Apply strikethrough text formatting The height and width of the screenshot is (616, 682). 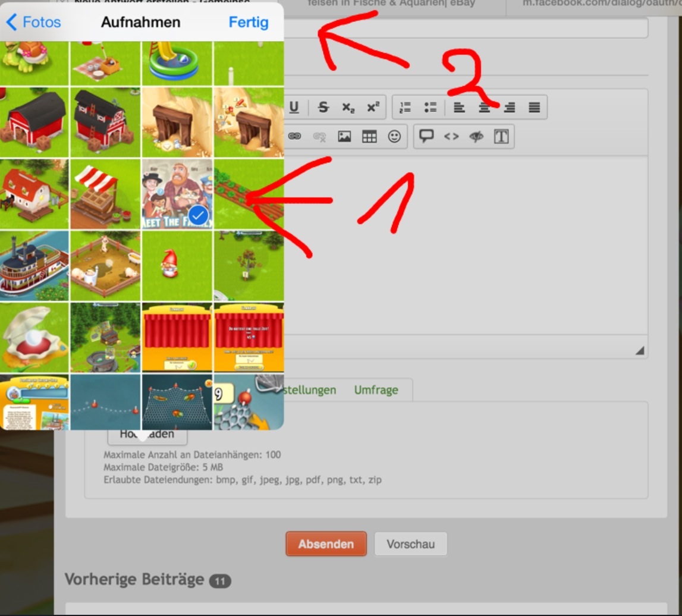pyautogui.click(x=323, y=107)
